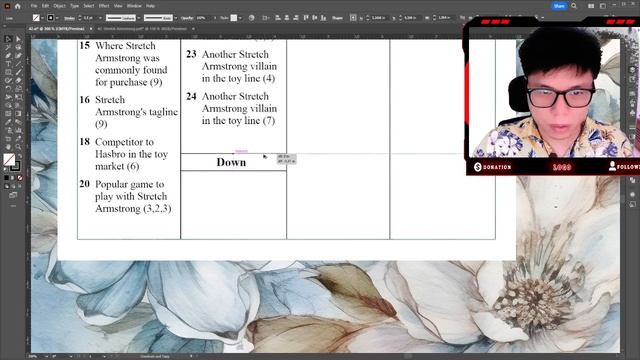Open the Basic brush definition dropdown
The height and width of the screenshot is (360, 640).
coord(176,18)
